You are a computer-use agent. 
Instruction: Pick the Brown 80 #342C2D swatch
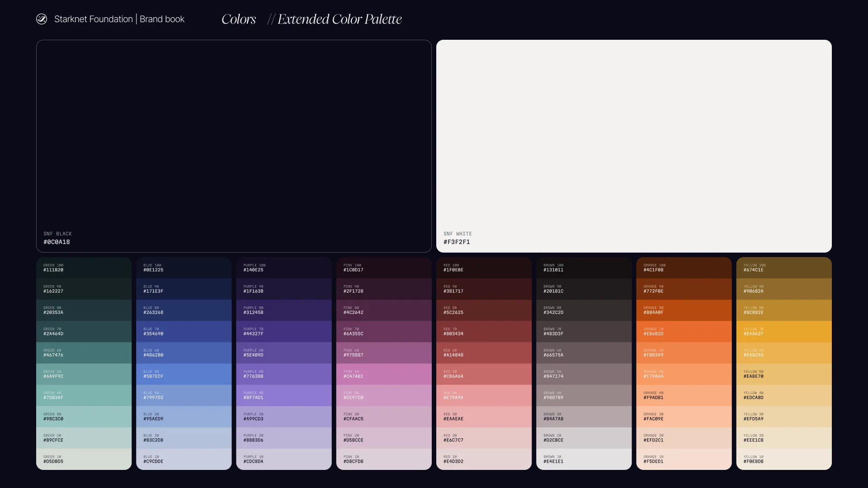(584, 310)
